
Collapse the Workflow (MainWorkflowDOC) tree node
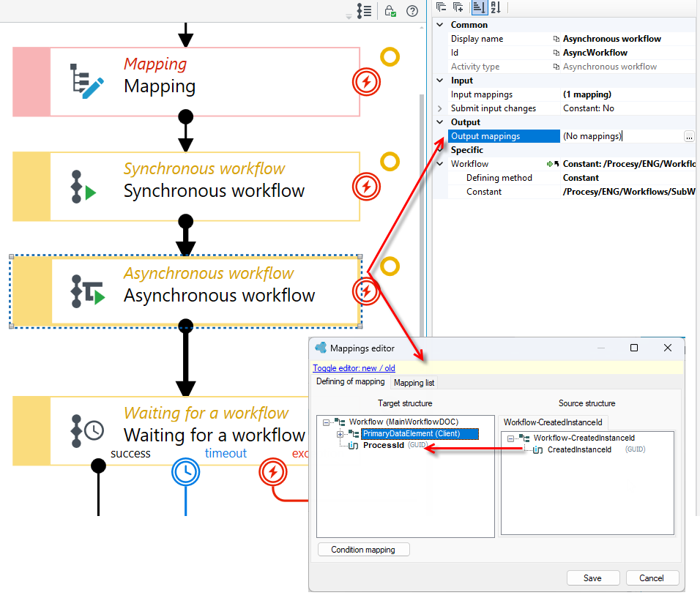pos(327,422)
